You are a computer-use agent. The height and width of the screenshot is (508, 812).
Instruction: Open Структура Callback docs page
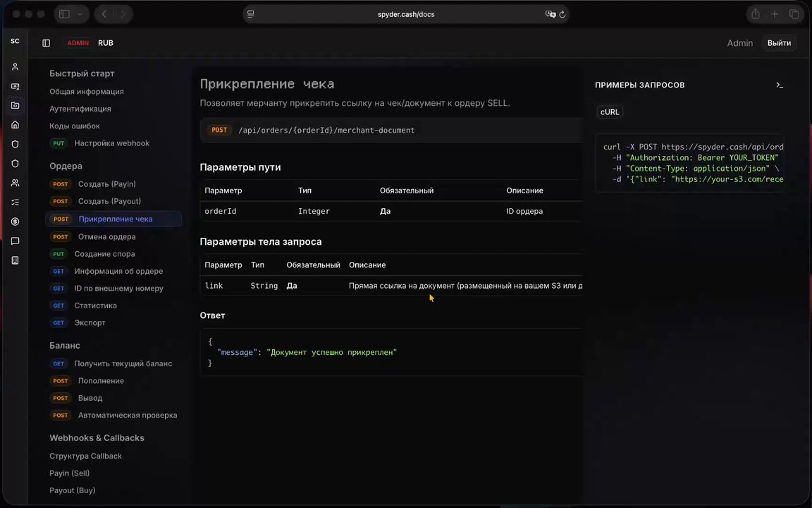click(x=85, y=456)
